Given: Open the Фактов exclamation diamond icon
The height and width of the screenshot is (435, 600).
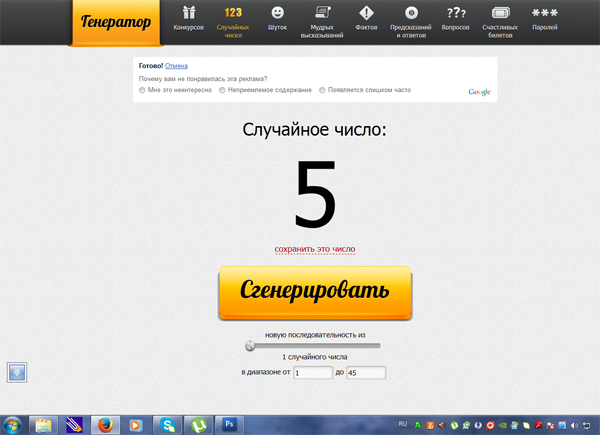Looking at the screenshot, I should [x=366, y=13].
